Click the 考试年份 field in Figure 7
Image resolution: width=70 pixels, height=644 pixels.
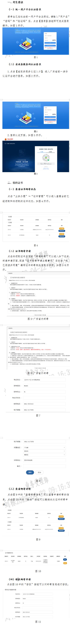(44, 379)
